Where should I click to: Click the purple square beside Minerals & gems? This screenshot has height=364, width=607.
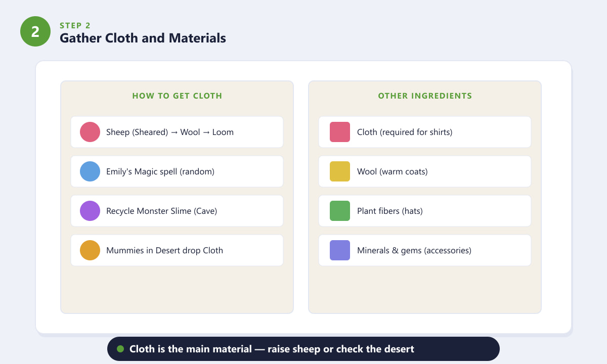[x=340, y=250]
